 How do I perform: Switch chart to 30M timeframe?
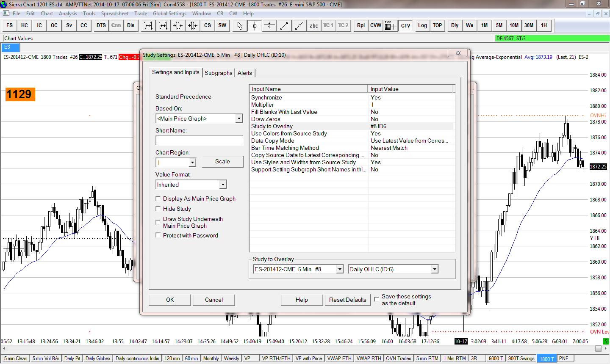tap(529, 25)
